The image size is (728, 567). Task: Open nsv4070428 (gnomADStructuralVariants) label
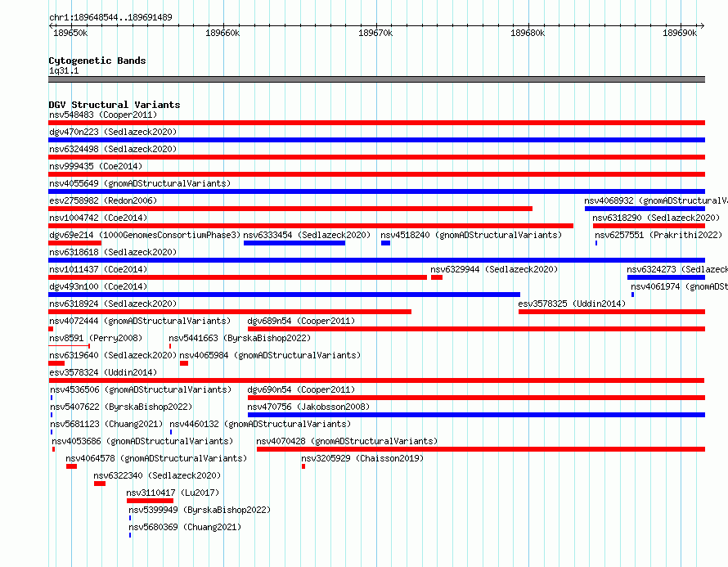click(347, 441)
